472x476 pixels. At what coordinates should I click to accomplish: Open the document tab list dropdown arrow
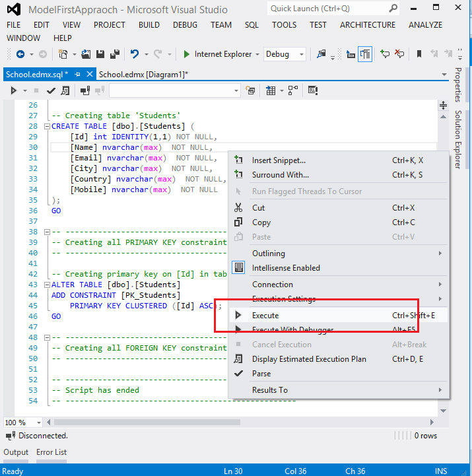444,75
